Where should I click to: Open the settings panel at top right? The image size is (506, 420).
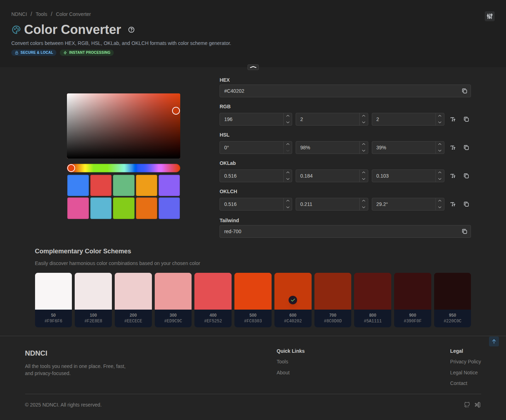(489, 16)
